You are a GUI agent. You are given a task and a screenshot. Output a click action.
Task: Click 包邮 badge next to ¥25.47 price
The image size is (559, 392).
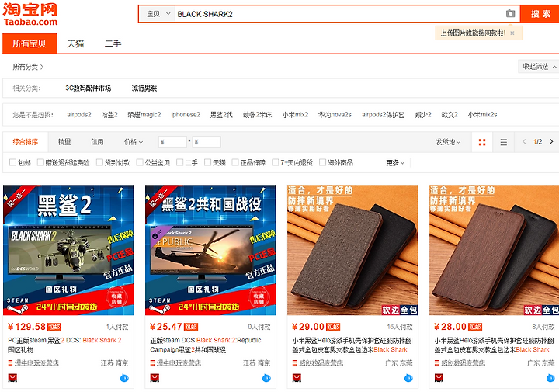pyautogui.click(x=192, y=327)
